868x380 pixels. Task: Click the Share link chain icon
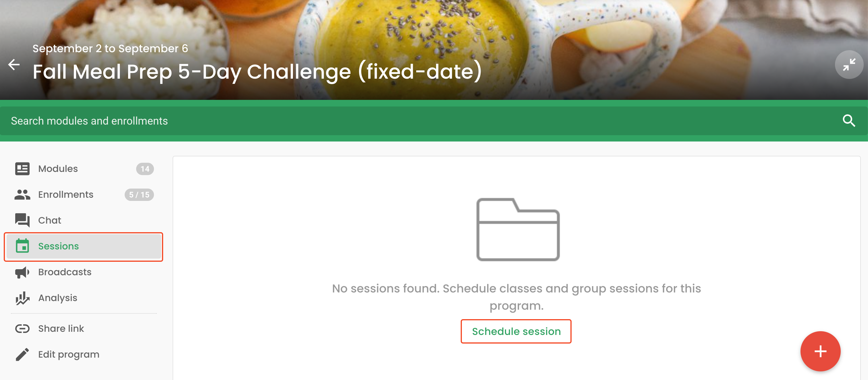point(22,329)
